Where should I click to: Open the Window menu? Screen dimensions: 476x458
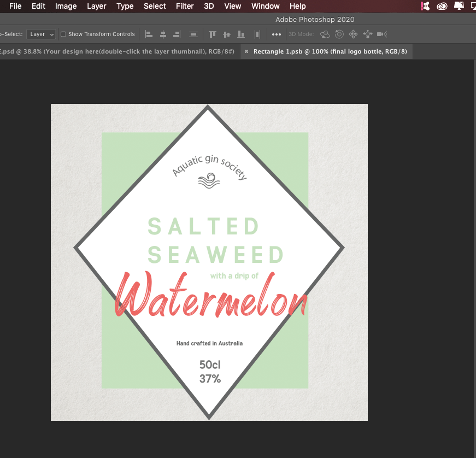[x=265, y=6]
